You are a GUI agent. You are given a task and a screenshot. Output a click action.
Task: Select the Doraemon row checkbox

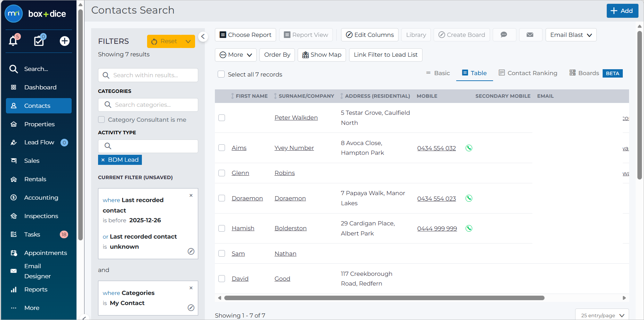tap(222, 198)
